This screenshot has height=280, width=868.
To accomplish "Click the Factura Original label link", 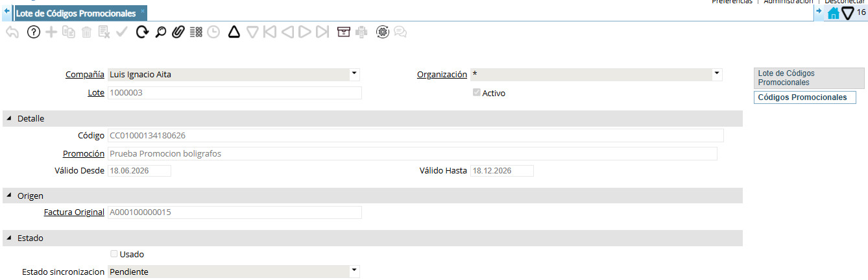I will click(74, 212).
